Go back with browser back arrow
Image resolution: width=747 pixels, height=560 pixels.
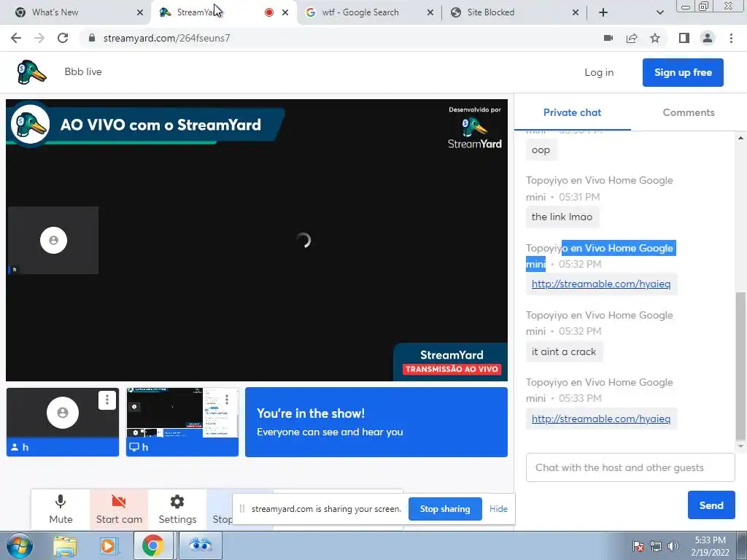coord(16,38)
